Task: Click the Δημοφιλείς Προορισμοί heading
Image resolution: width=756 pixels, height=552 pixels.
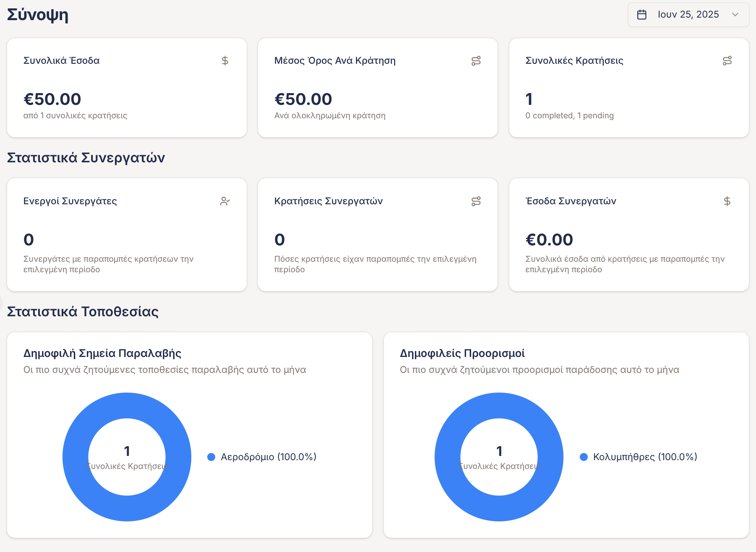Action: point(462,353)
